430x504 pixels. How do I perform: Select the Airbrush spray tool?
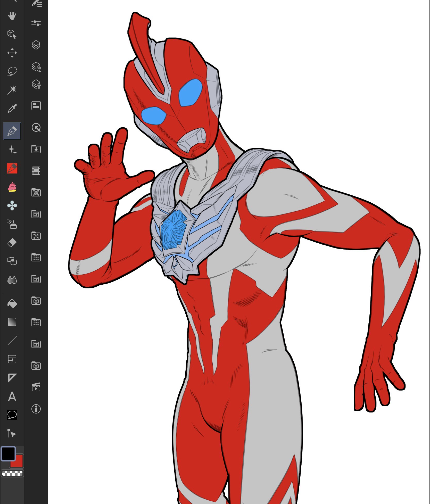(12, 224)
